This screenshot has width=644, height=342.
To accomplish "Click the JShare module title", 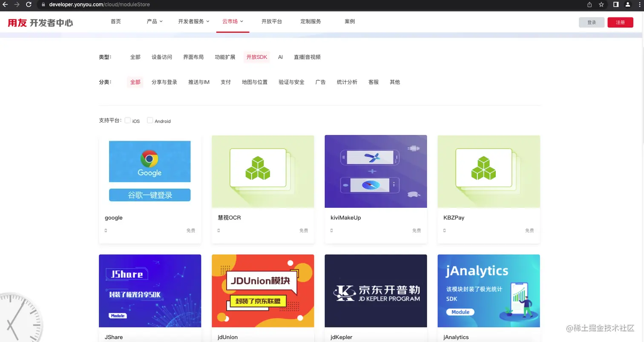I will point(114,337).
